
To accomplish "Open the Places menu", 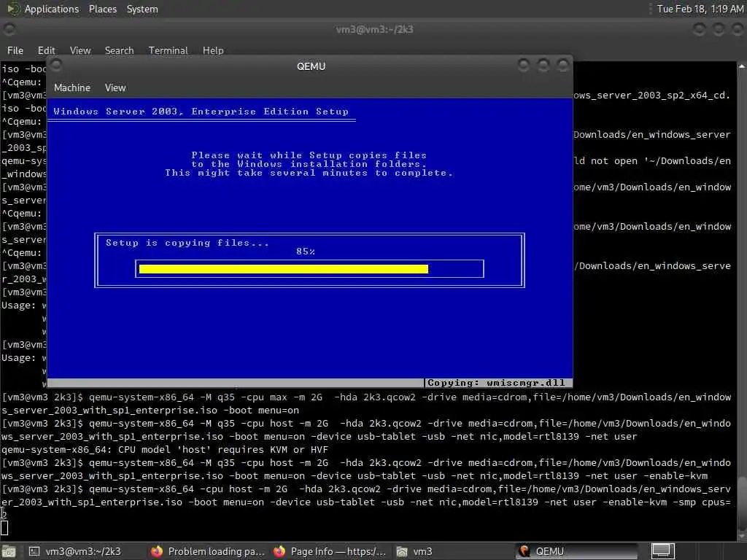I will tap(102, 9).
